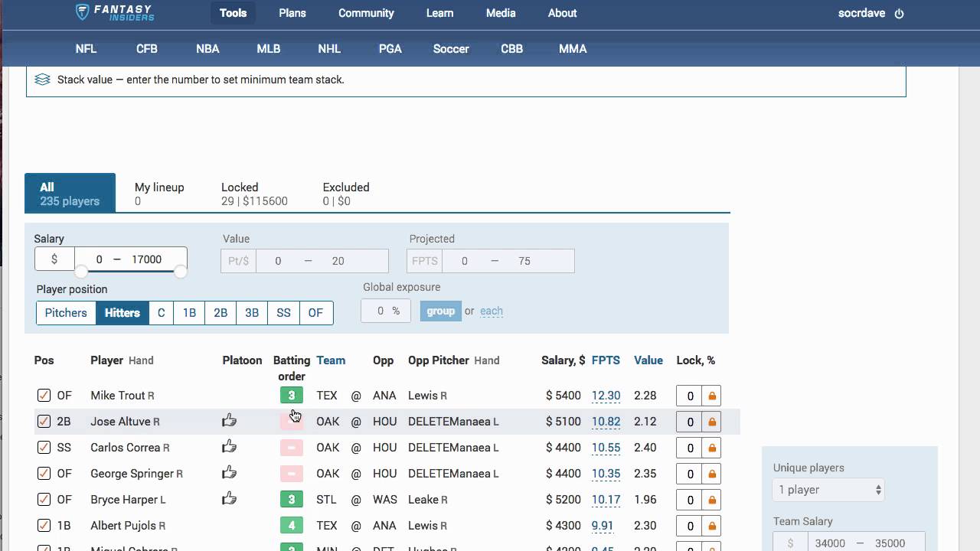Click batting order badge 3 for Bryce Harper

(292, 500)
